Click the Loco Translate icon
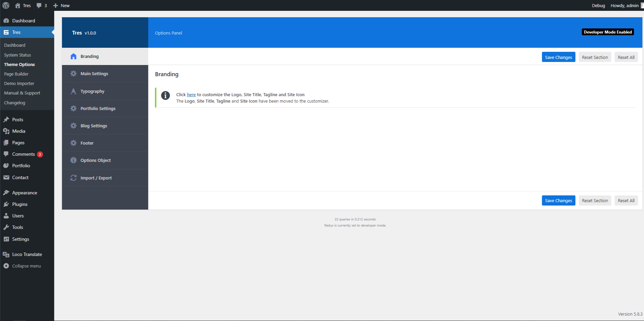The height and width of the screenshot is (321, 644). point(6,254)
